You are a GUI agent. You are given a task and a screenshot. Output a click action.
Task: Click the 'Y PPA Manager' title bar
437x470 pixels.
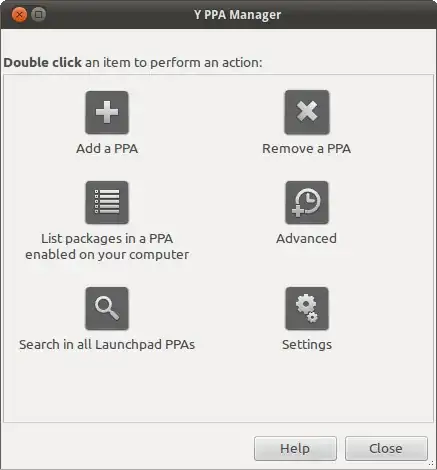(x=237, y=15)
